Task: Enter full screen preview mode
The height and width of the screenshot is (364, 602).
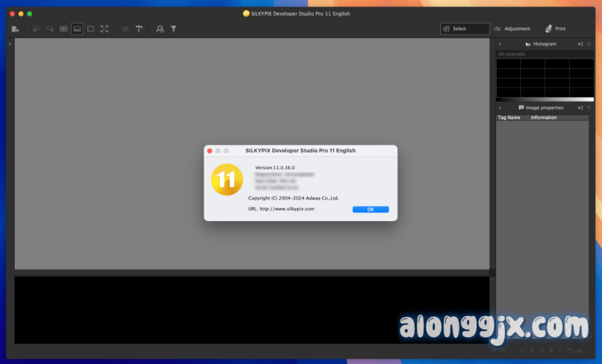Action: click(x=104, y=29)
